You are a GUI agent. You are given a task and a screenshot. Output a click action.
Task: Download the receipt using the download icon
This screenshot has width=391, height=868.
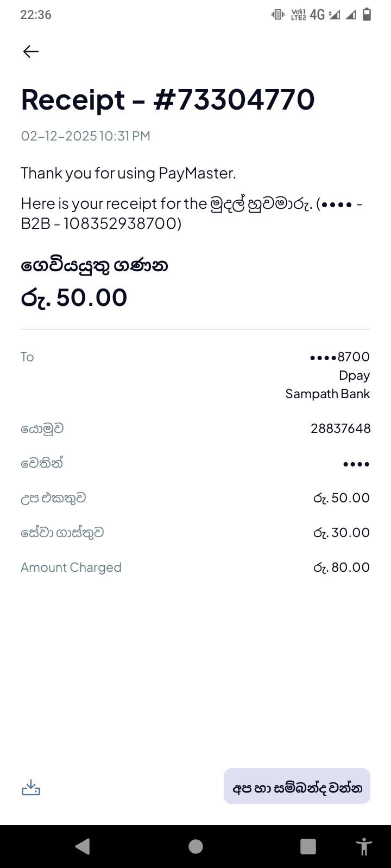click(31, 787)
